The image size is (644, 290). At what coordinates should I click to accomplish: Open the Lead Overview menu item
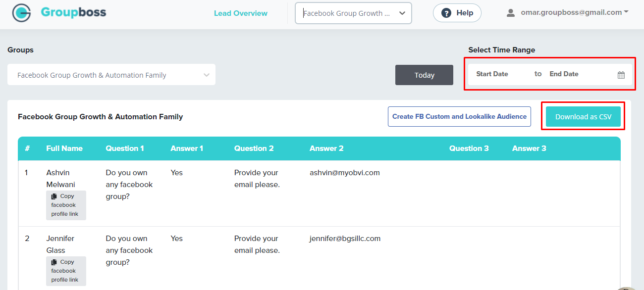tap(241, 13)
